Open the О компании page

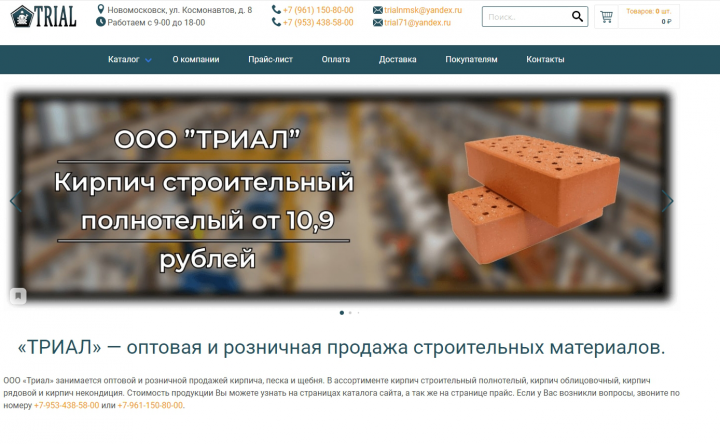(196, 59)
